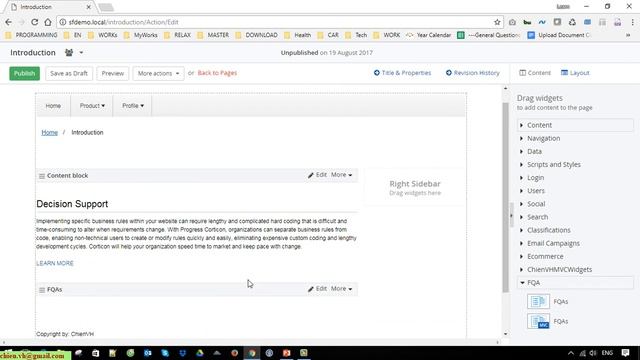The width and height of the screenshot is (640, 360).
Task: Click the blue wave extension icon
Action: point(542,22)
